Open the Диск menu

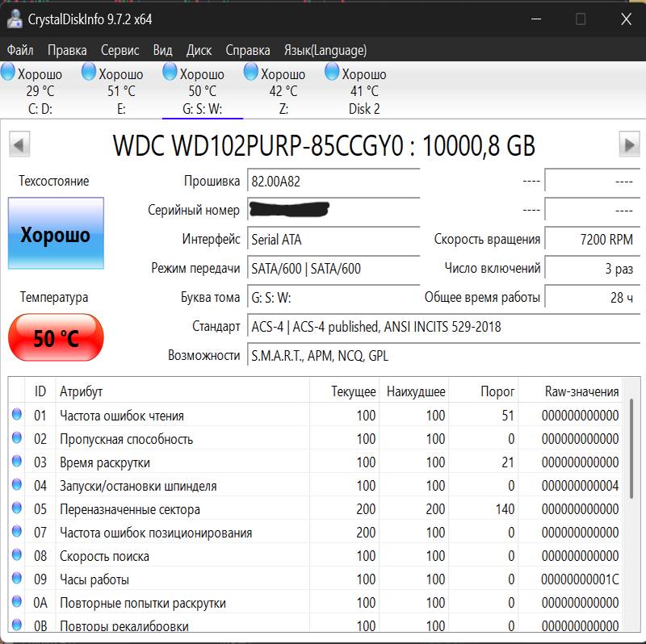tap(199, 50)
